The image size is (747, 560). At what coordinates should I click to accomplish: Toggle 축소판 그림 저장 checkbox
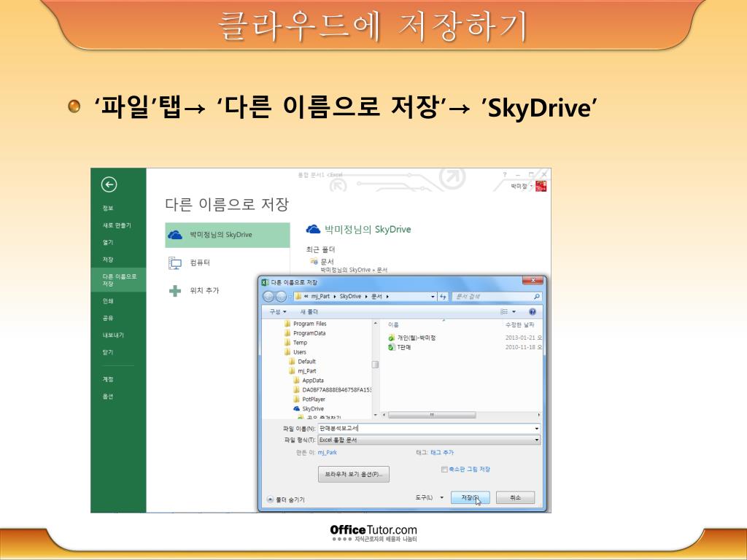[444, 470]
